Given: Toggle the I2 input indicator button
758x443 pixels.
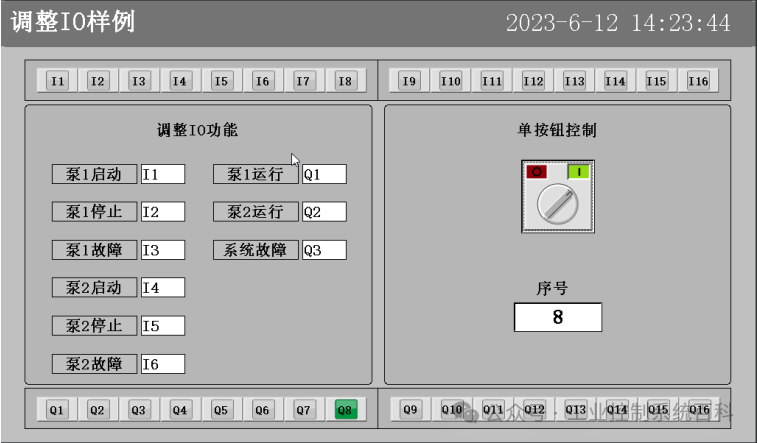Looking at the screenshot, I should point(98,81).
